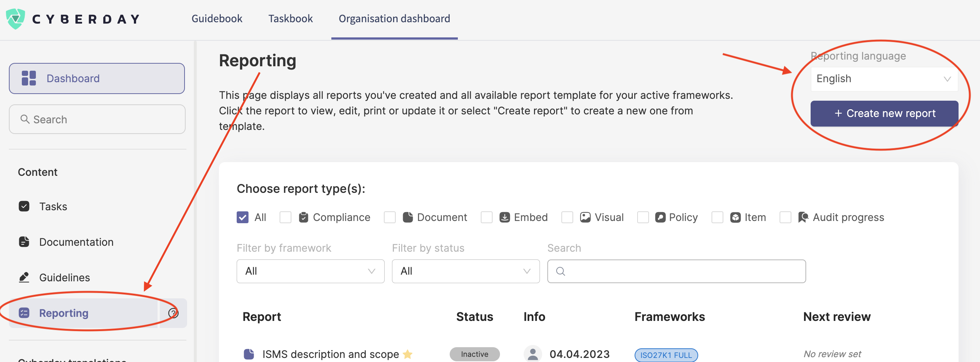Expand the Filter by framework dropdown
This screenshot has width=980, height=362.
(310, 271)
